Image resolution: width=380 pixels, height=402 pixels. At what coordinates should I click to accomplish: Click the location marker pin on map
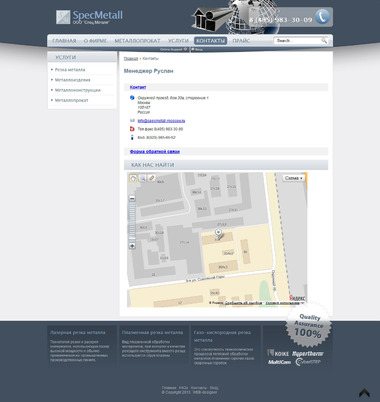coord(218,233)
